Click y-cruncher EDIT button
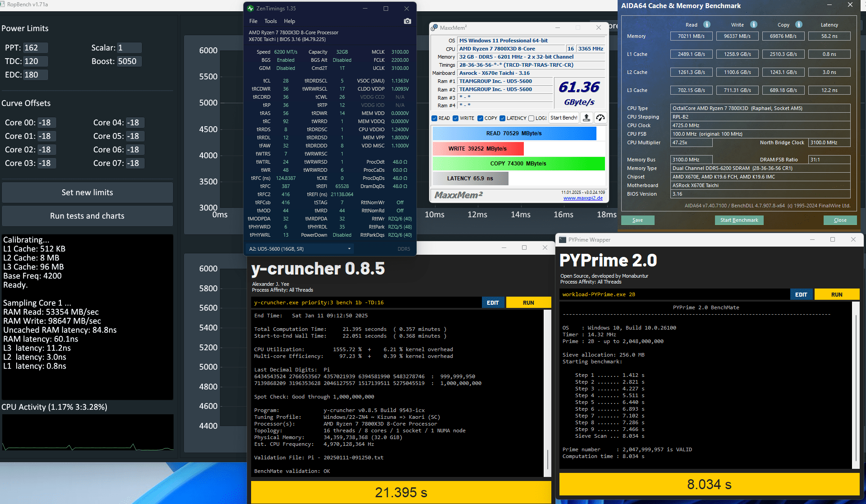This screenshot has width=866, height=504. (493, 302)
